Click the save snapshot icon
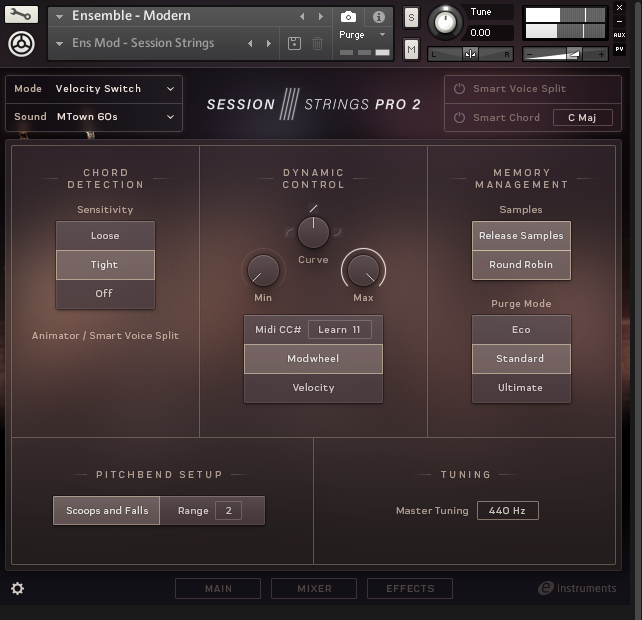This screenshot has width=642, height=620. 294,44
